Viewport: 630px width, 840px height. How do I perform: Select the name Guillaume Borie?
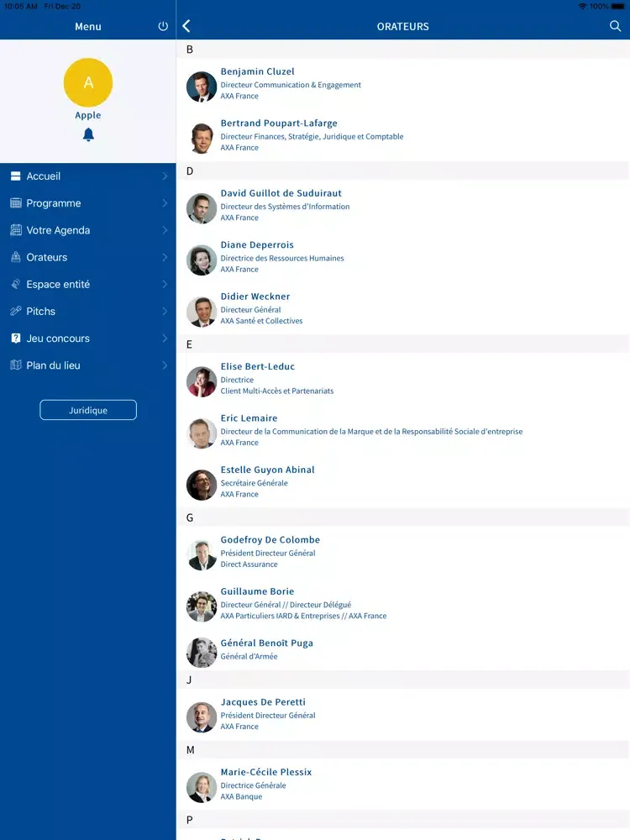click(x=257, y=591)
